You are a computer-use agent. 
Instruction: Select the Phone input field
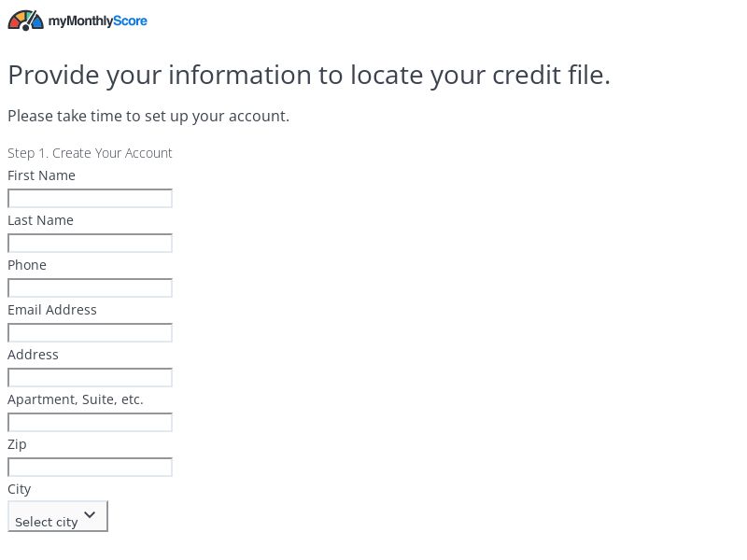(90, 287)
